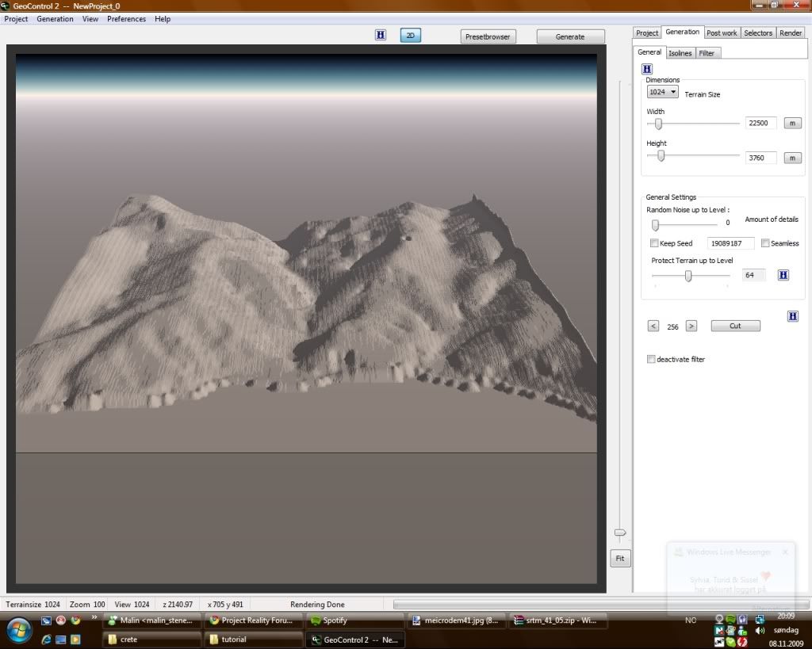The width and height of the screenshot is (812, 649).
Task: Click the H icon next to Protect Terrain value
Action: pos(783,275)
